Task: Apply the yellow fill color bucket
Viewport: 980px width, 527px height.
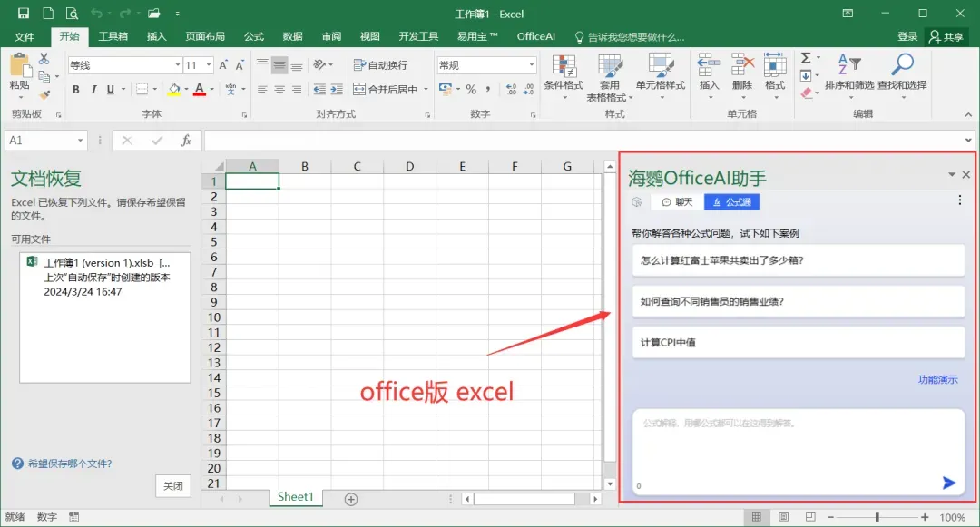Action: pyautogui.click(x=174, y=89)
